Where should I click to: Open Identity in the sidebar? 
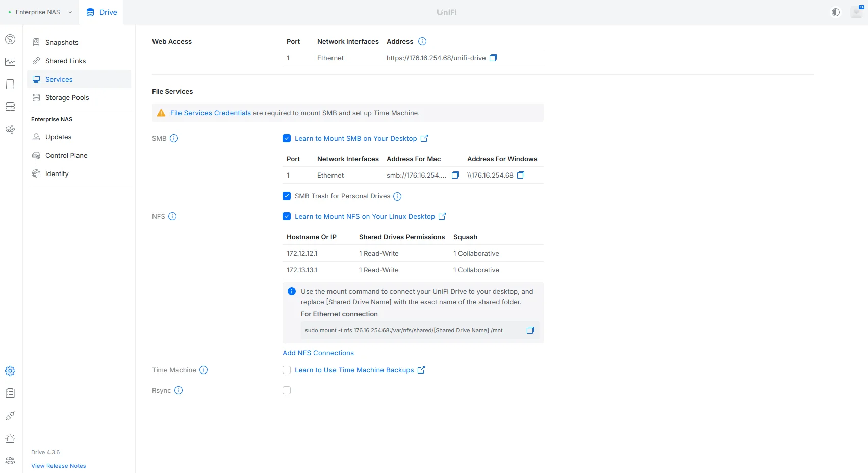[x=79, y=173]
